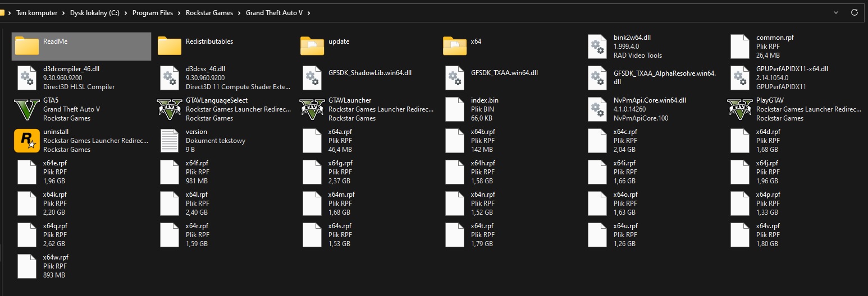Select the PlayGTAV icon
Viewport: 868px width, 296px height.
point(739,109)
